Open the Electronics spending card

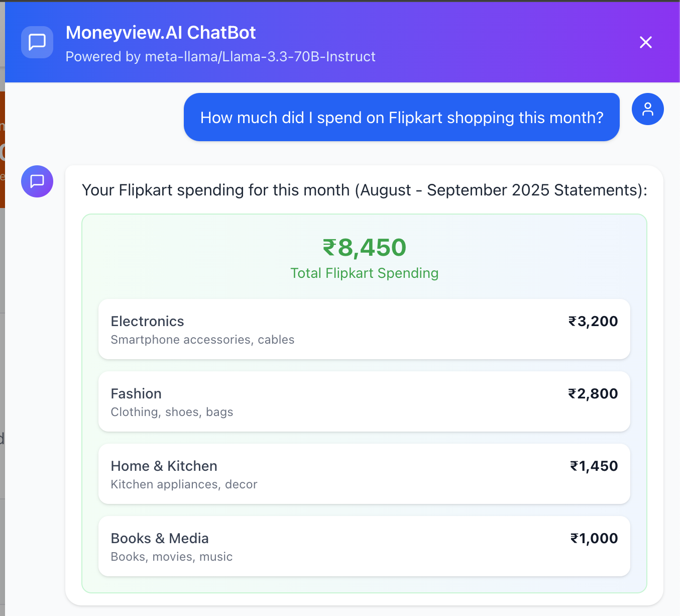(x=364, y=329)
